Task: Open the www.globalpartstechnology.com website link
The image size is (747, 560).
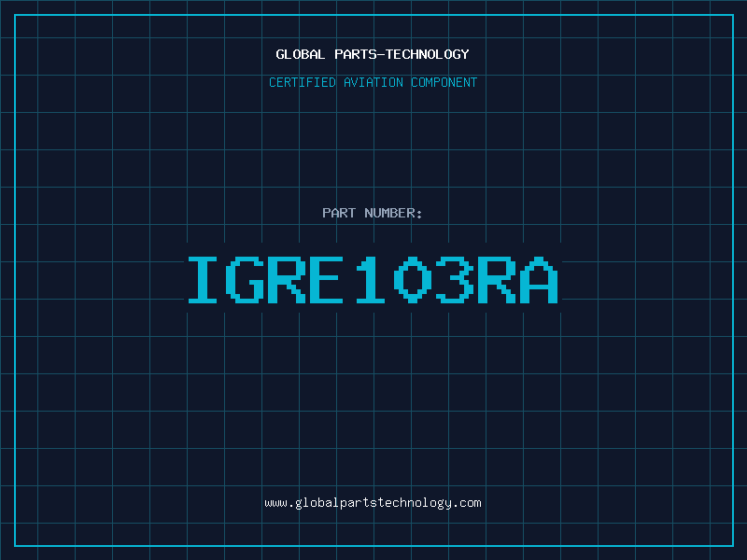Action: point(373,502)
